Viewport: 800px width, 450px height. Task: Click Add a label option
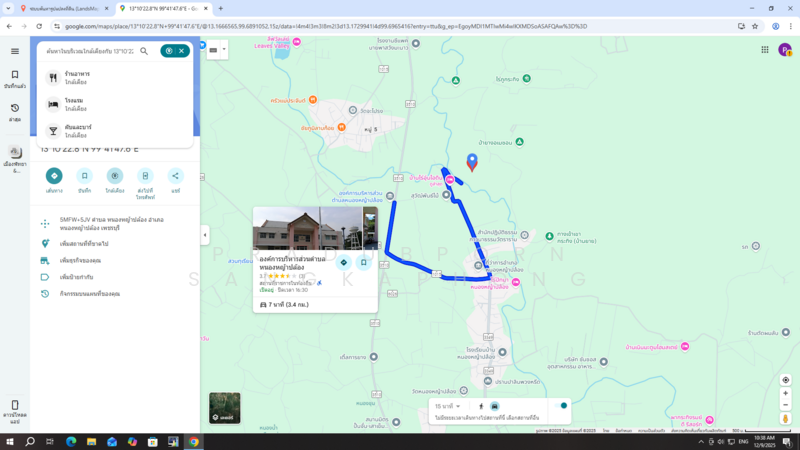[76, 277]
